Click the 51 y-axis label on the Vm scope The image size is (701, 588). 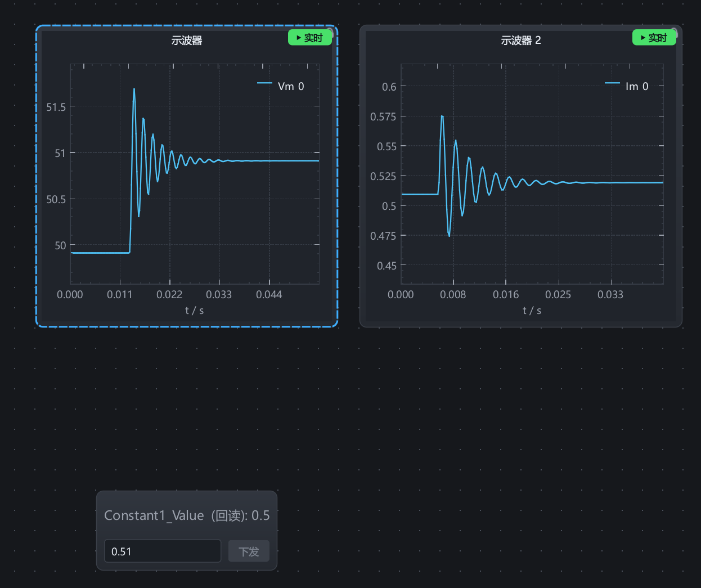pyautogui.click(x=60, y=153)
